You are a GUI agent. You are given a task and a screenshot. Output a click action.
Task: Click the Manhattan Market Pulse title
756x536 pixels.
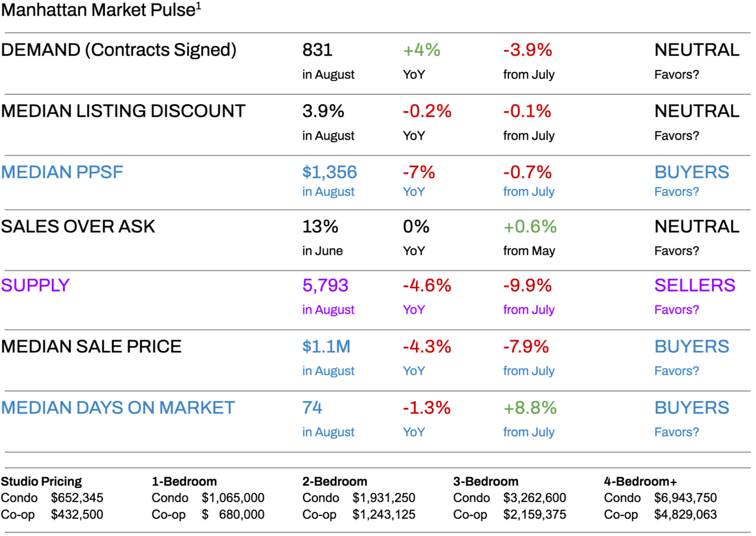click(100, 10)
